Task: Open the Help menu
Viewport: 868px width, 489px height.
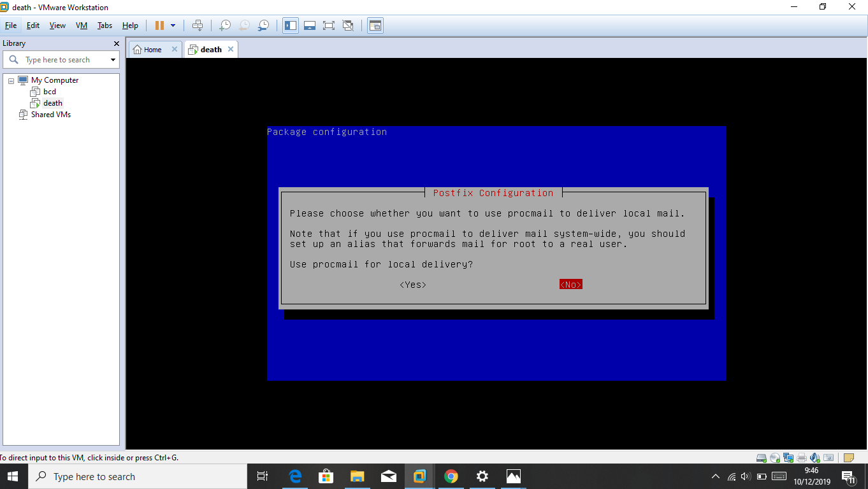Action: (x=130, y=25)
